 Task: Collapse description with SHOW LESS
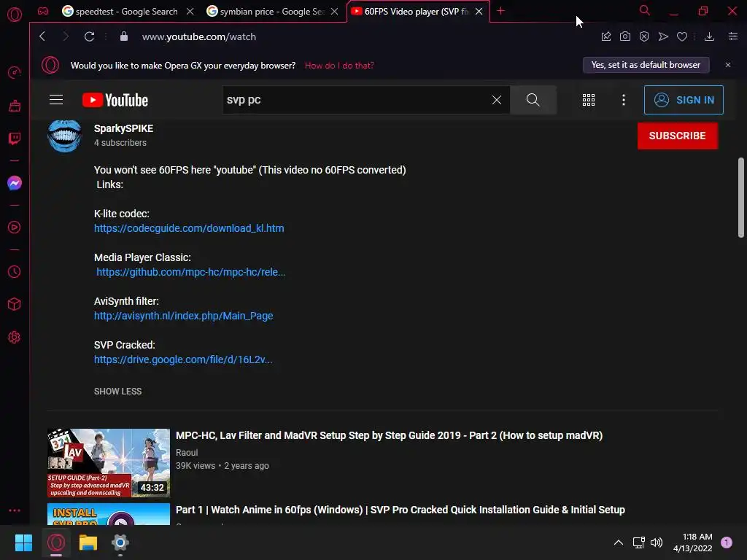(x=117, y=392)
